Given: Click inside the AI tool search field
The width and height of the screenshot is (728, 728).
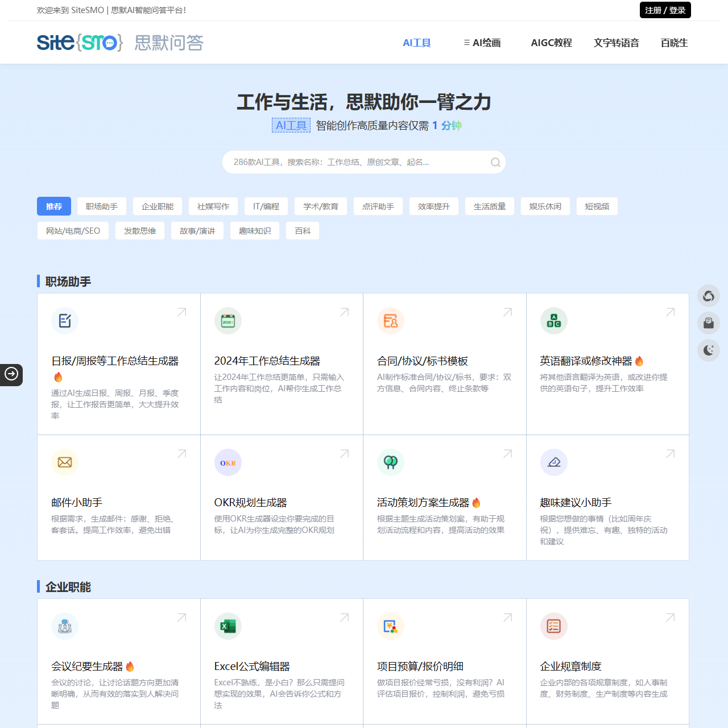Looking at the screenshot, I should click(x=353, y=162).
